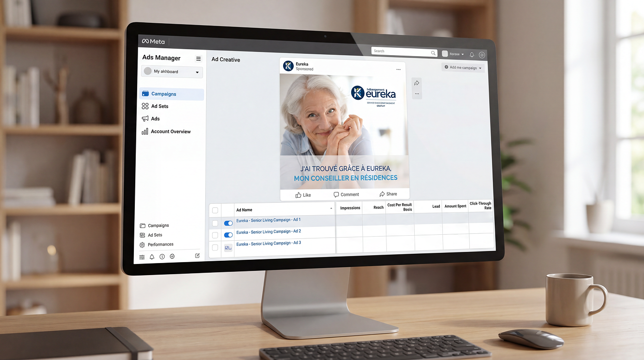
Task: Click the share arrow beside the ad preview
Action: 417,83
